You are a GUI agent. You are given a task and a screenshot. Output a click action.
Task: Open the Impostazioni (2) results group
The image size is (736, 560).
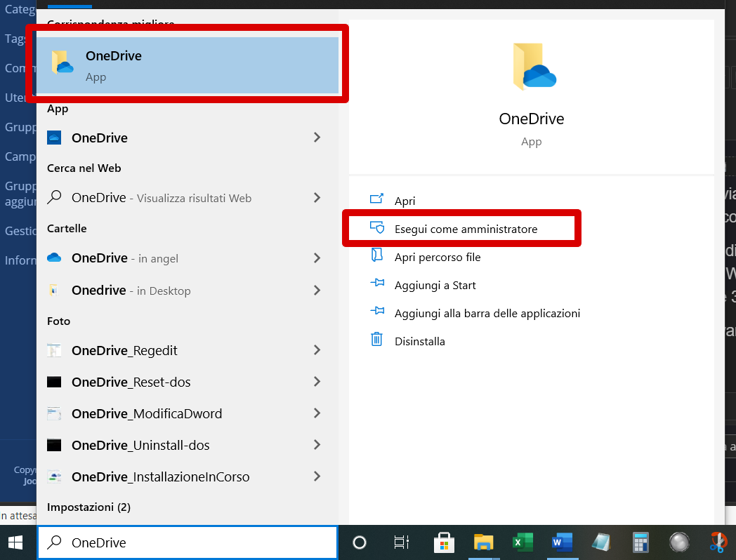pos(88,507)
